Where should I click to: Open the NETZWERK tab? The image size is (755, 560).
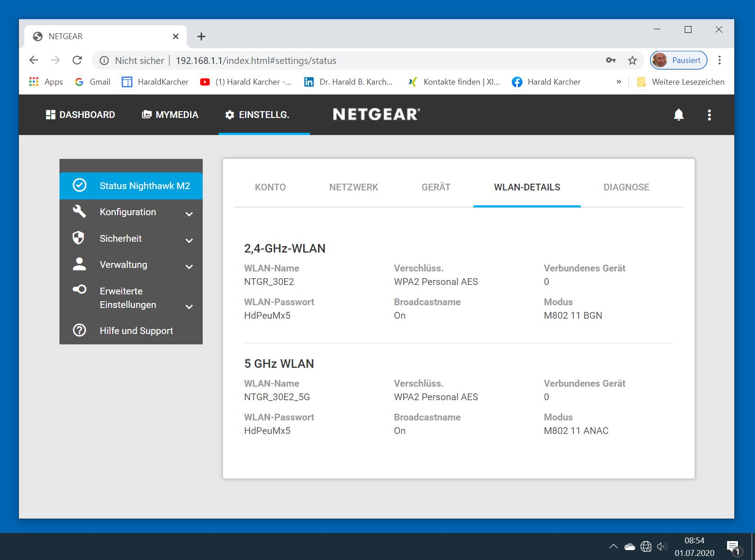click(354, 187)
